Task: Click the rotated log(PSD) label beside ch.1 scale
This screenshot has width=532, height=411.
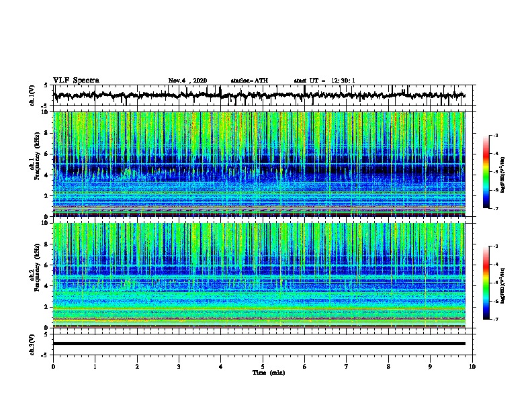Action: click(502, 175)
